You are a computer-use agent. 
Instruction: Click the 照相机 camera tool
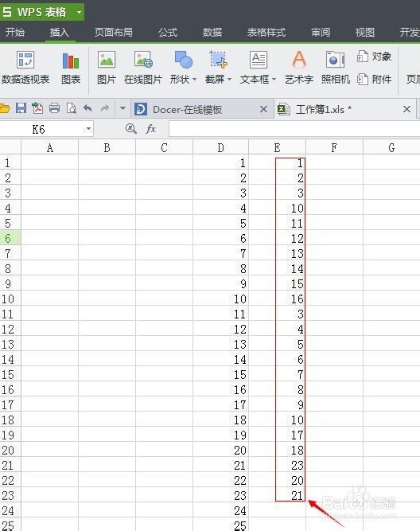[x=335, y=68]
